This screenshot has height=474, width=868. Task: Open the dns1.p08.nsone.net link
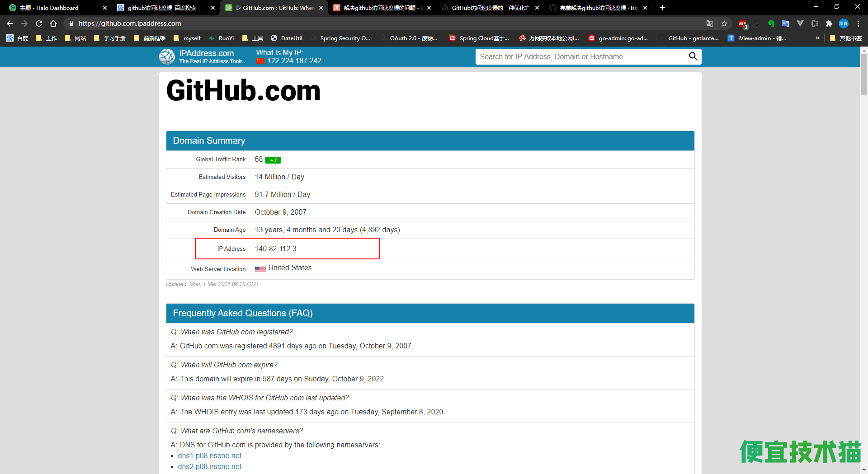pos(209,455)
